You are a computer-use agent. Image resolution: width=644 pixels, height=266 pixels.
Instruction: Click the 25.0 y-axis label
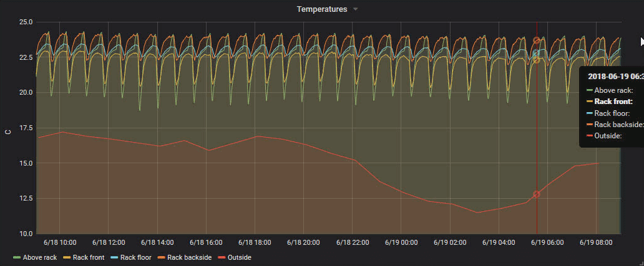(26, 22)
